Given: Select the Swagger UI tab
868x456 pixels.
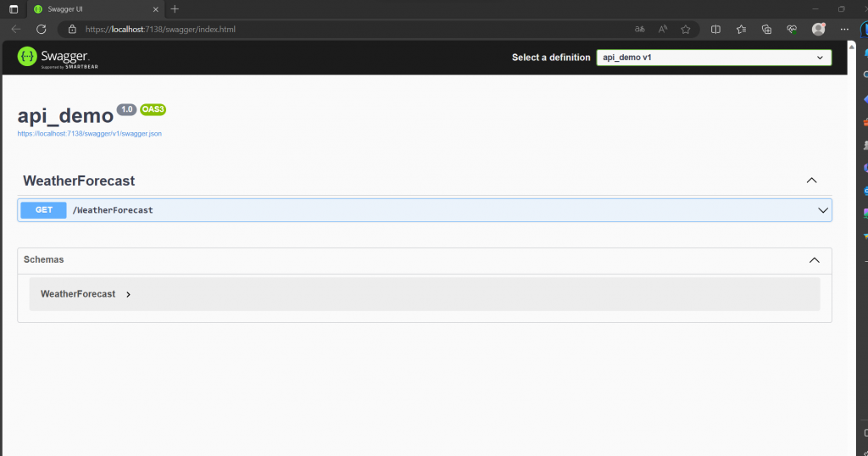Looking at the screenshot, I should 96,9.
